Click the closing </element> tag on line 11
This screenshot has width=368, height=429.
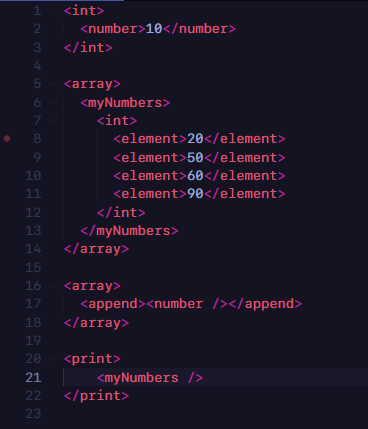(245, 194)
